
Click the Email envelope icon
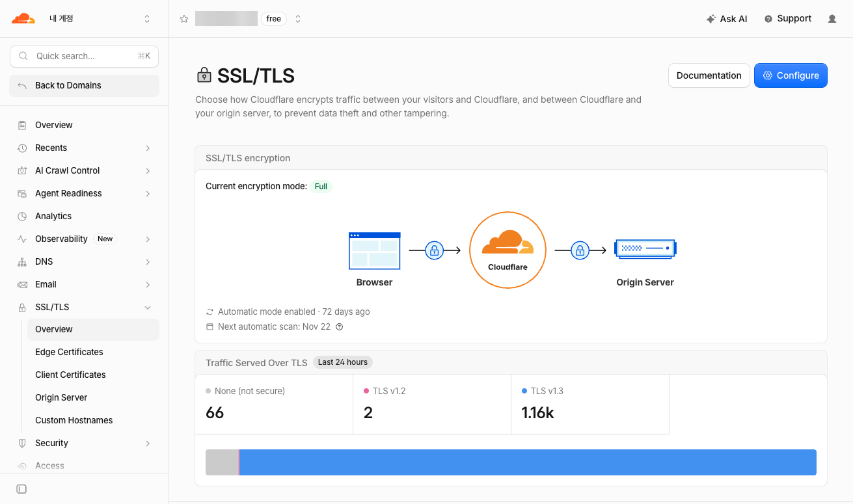tap(22, 284)
